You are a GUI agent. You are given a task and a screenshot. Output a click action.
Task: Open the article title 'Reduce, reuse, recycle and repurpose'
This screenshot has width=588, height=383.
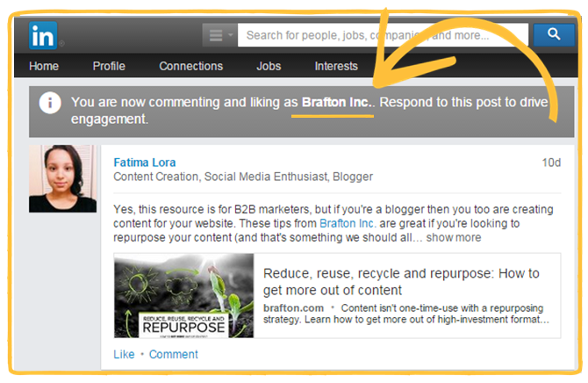click(401, 282)
